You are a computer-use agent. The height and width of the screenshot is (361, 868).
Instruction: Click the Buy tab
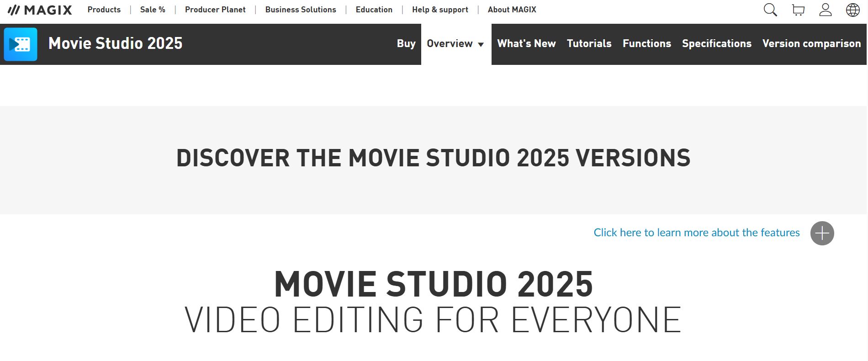click(x=406, y=44)
